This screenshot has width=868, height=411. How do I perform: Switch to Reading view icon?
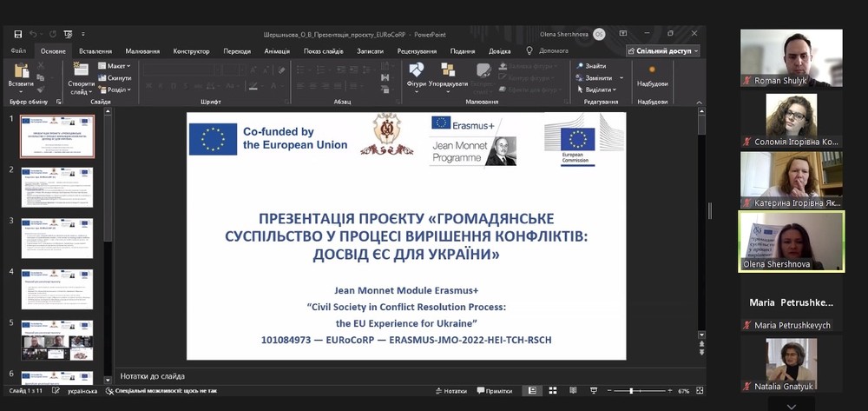point(573,390)
